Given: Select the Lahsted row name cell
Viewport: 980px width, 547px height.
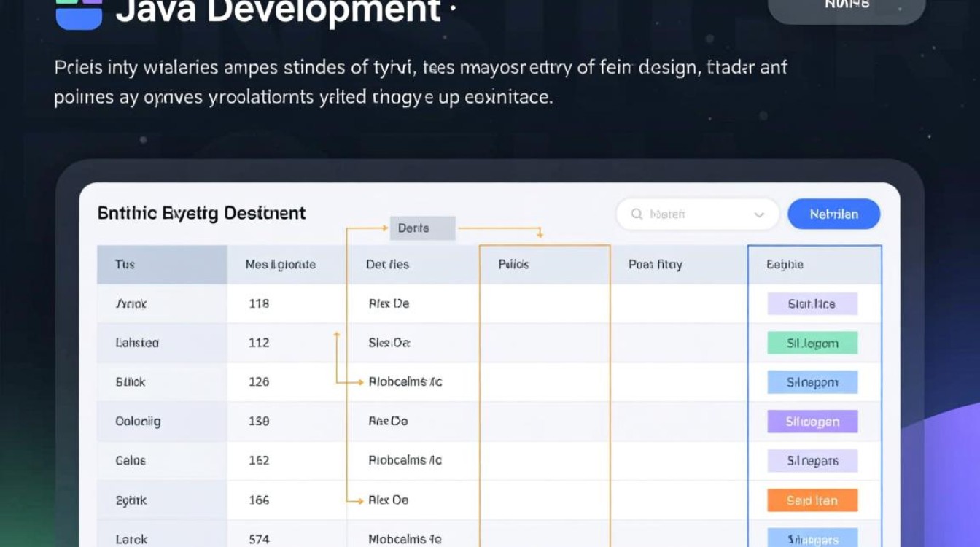Looking at the screenshot, I should 137,343.
